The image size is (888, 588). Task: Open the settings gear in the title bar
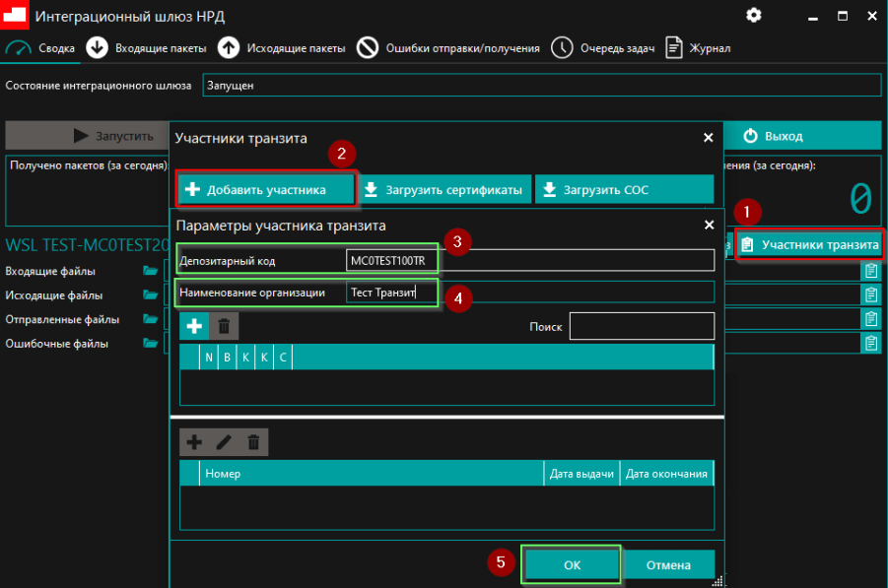[x=754, y=16]
